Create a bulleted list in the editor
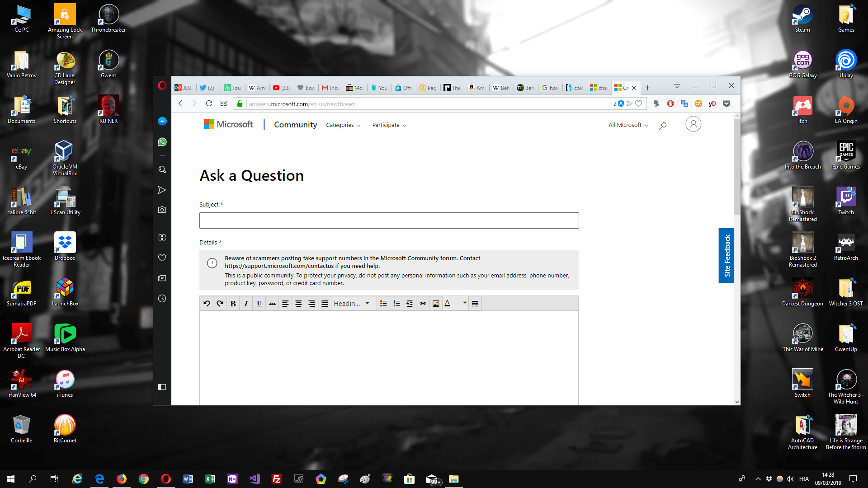Screen dimensions: 868x488 (x=383, y=303)
